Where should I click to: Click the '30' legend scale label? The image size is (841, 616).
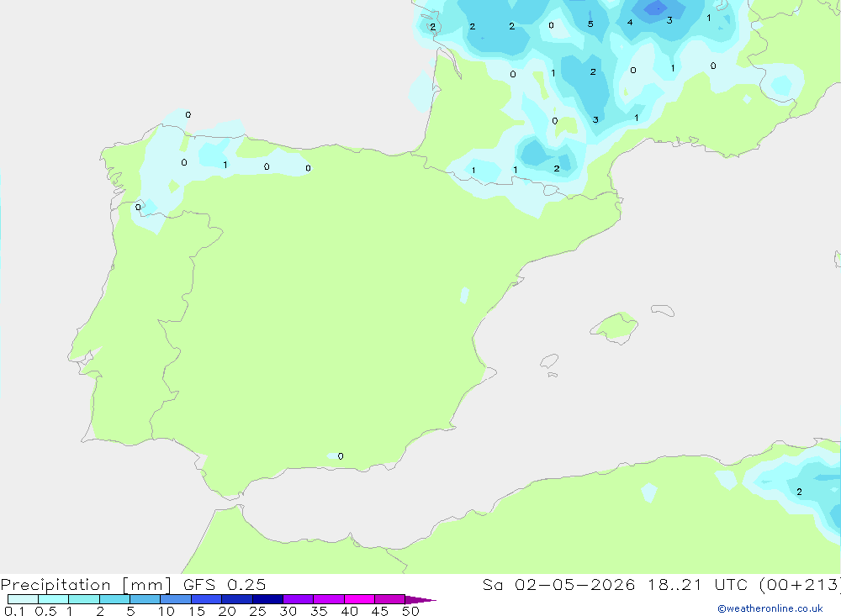coord(288,611)
